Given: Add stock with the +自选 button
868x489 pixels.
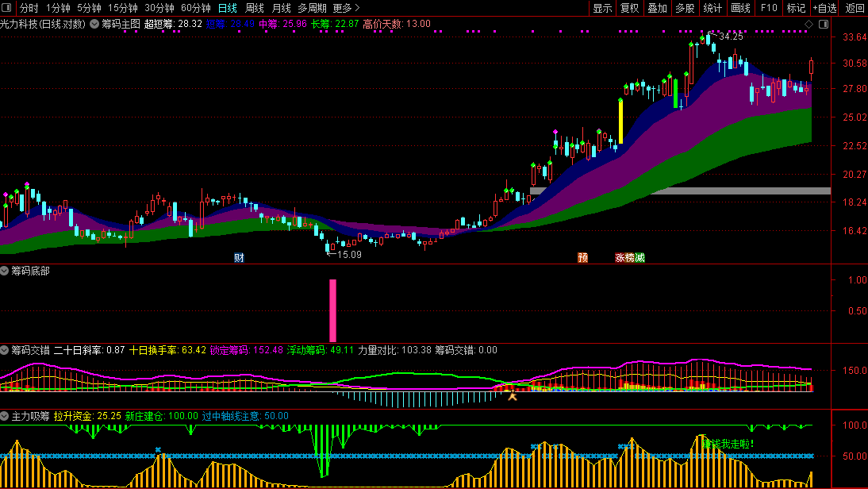Looking at the screenshot, I should [x=824, y=8].
